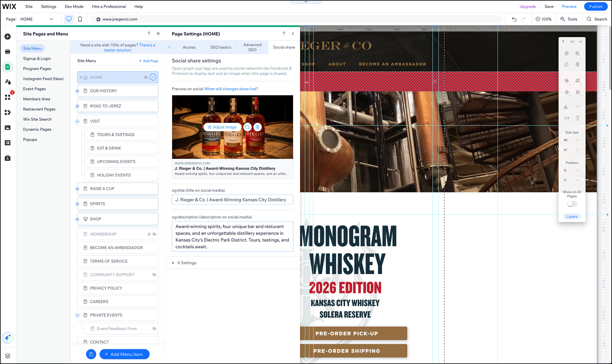Click Add Menu Item button
The height and width of the screenshot is (364, 612).
click(x=125, y=354)
